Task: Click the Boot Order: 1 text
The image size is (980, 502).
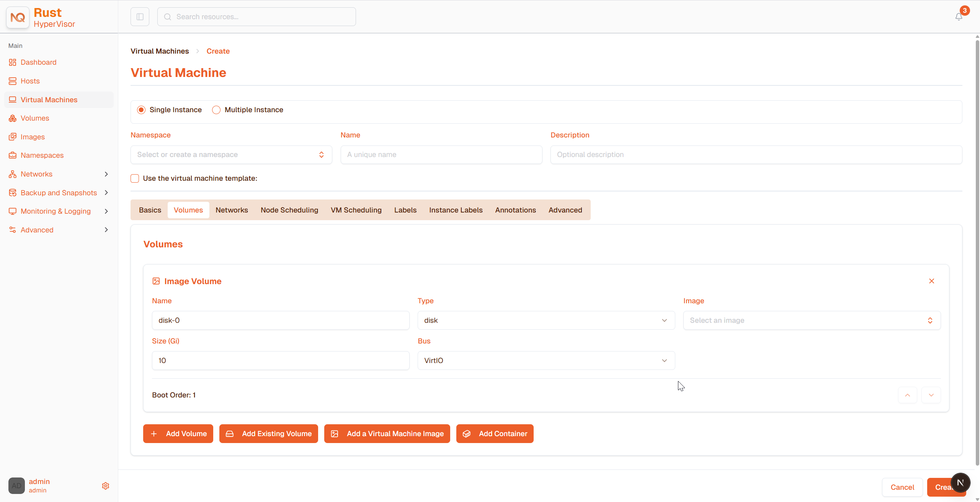Action: pyautogui.click(x=174, y=395)
